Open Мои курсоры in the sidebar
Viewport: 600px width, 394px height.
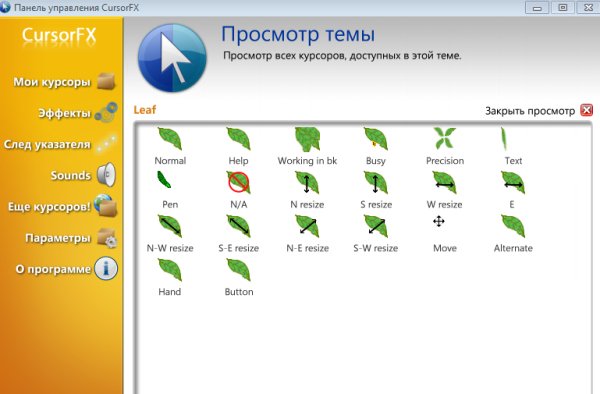(64, 81)
